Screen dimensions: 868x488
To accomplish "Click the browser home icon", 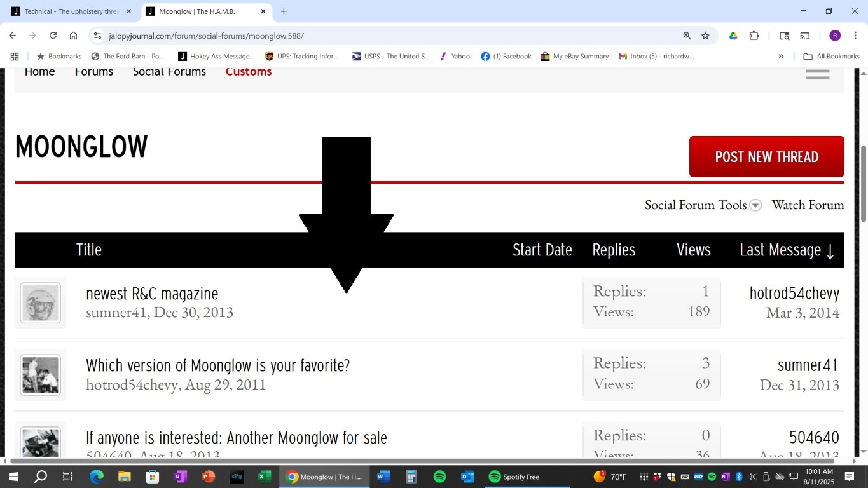I will tap(74, 36).
